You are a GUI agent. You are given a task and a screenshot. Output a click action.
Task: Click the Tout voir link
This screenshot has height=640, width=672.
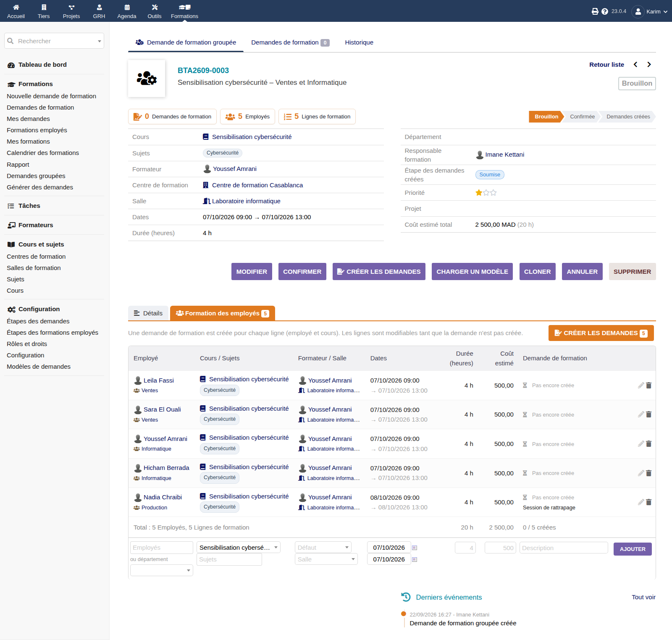click(643, 597)
